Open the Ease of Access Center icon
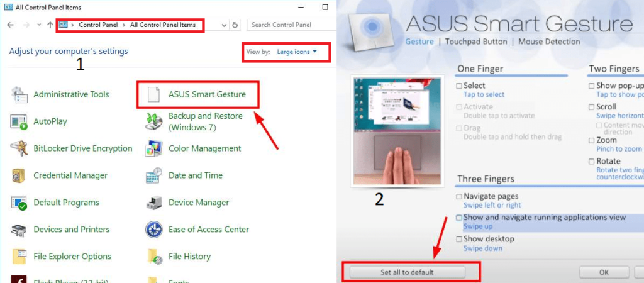The width and height of the screenshot is (644, 283). point(153,229)
